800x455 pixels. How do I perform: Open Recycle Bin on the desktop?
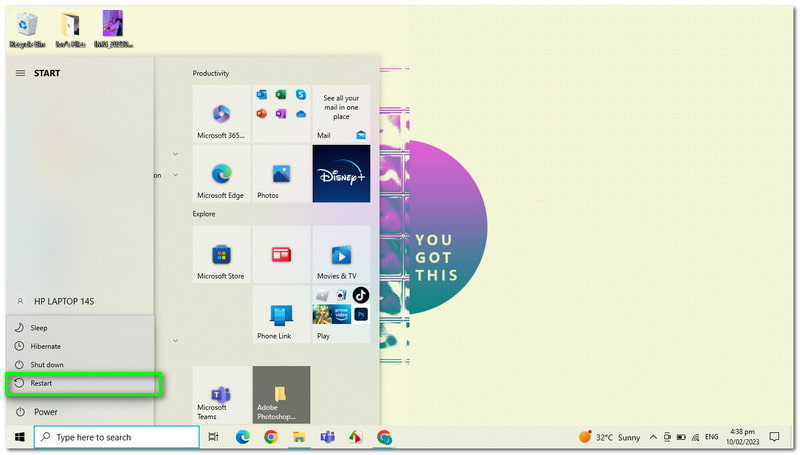[x=27, y=30]
